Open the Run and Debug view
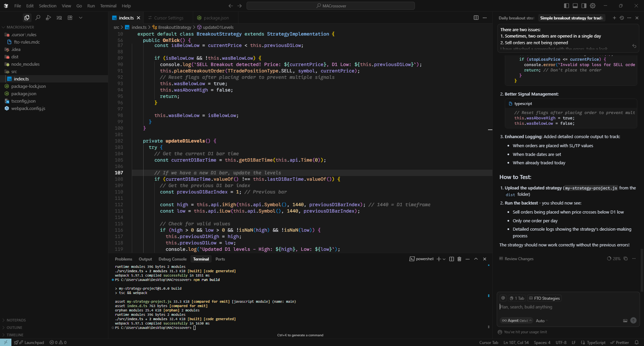 49,18
